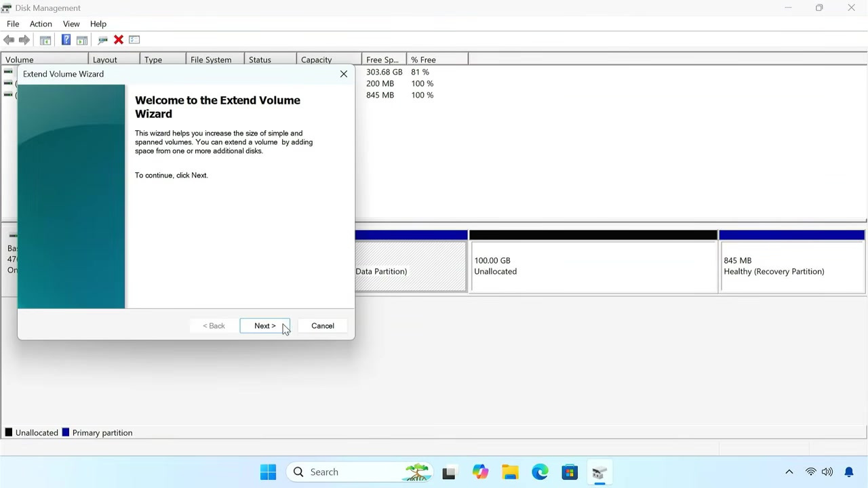The image size is (868, 488).
Task: Click the 303.68 GB free space cell
Action: point(384,72)
